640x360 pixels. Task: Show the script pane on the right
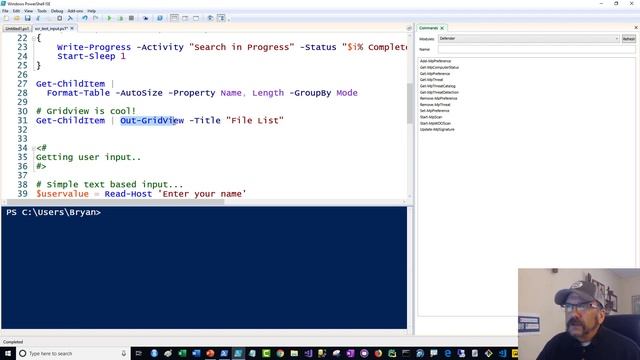point(185,18)
